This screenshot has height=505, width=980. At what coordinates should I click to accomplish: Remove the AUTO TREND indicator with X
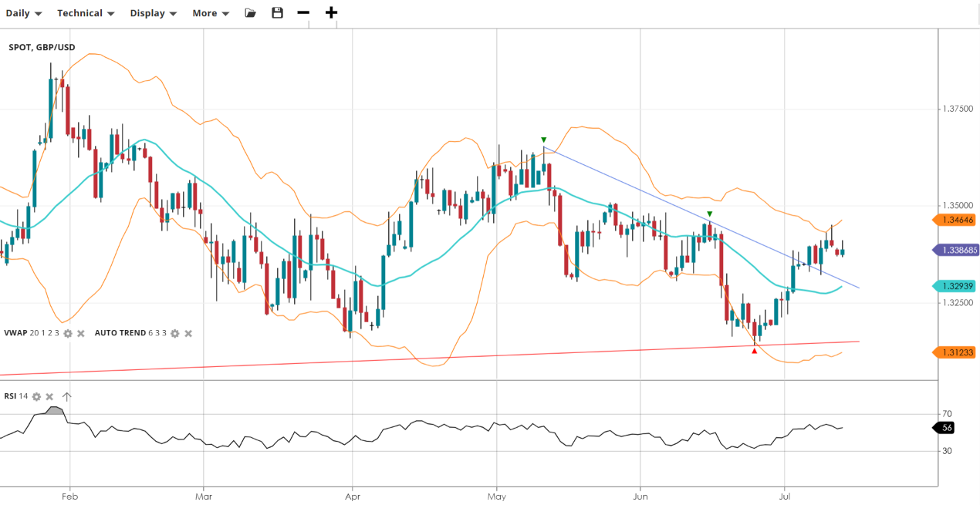click(188, 333)
